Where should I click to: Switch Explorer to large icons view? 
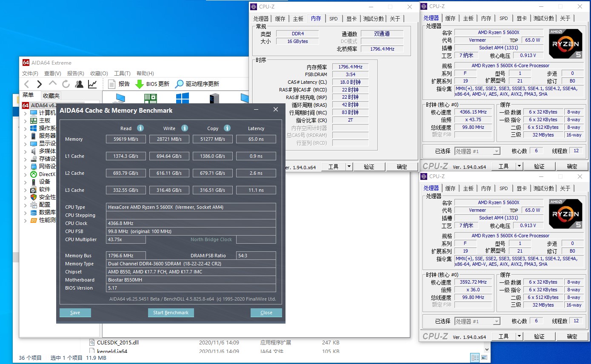point(484,358)
